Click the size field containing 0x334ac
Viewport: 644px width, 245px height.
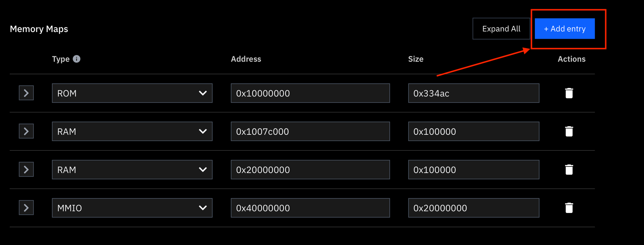coord(474,93)
